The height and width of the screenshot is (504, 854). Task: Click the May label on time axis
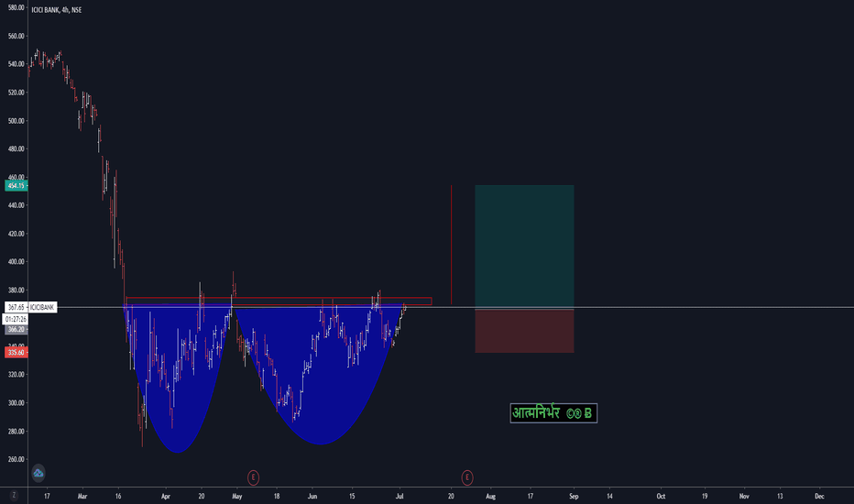pyautogui.click(x=237, y=496)
